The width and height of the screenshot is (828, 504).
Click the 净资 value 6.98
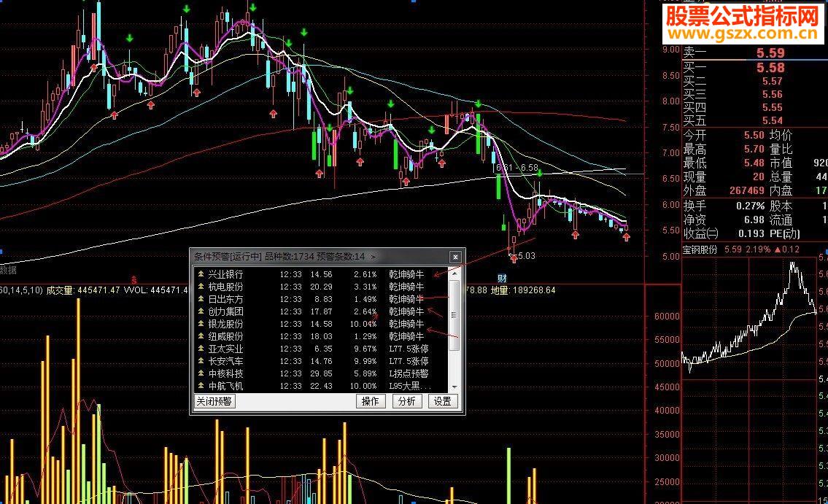pyautogui.click(x=754, y=220)
